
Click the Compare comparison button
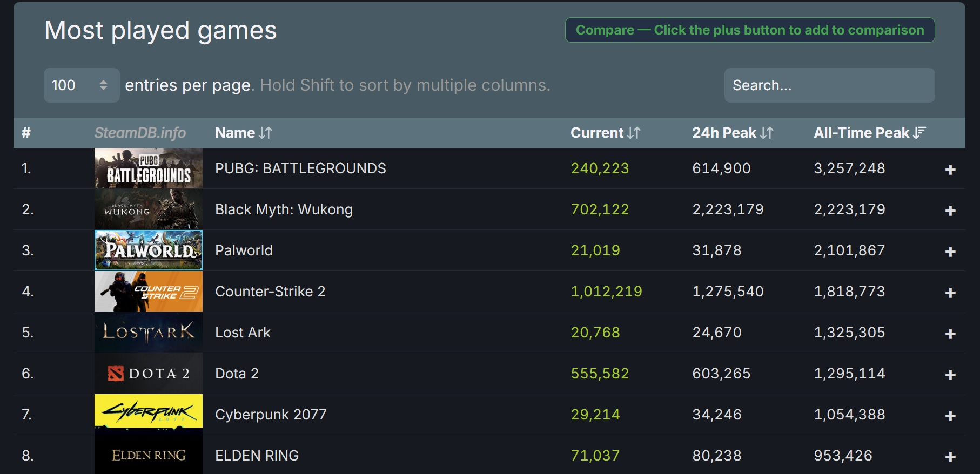[750, 30]
